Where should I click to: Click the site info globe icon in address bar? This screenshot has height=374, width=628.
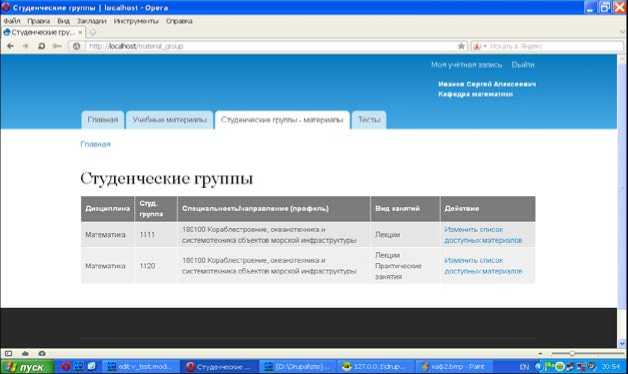point(76,46)
